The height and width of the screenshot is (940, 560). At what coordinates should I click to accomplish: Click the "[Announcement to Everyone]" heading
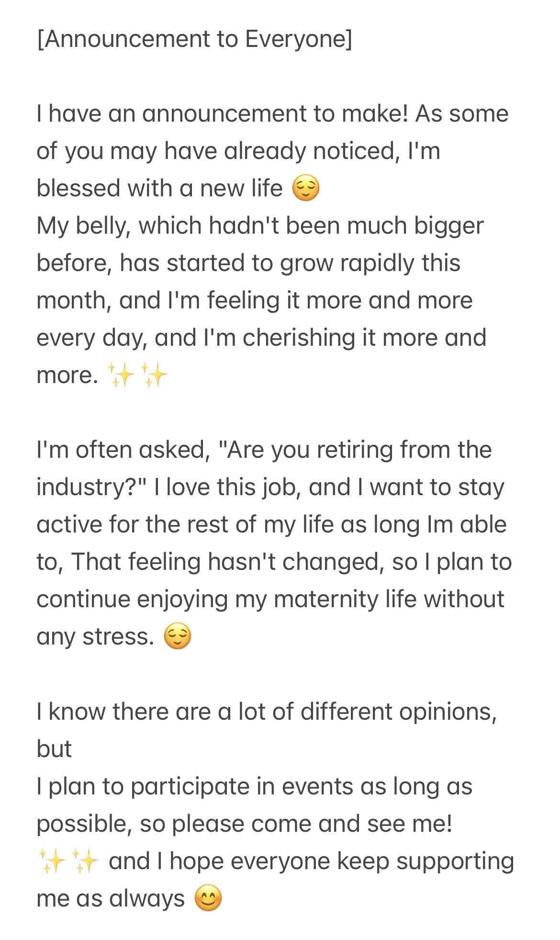coord(194,39)
